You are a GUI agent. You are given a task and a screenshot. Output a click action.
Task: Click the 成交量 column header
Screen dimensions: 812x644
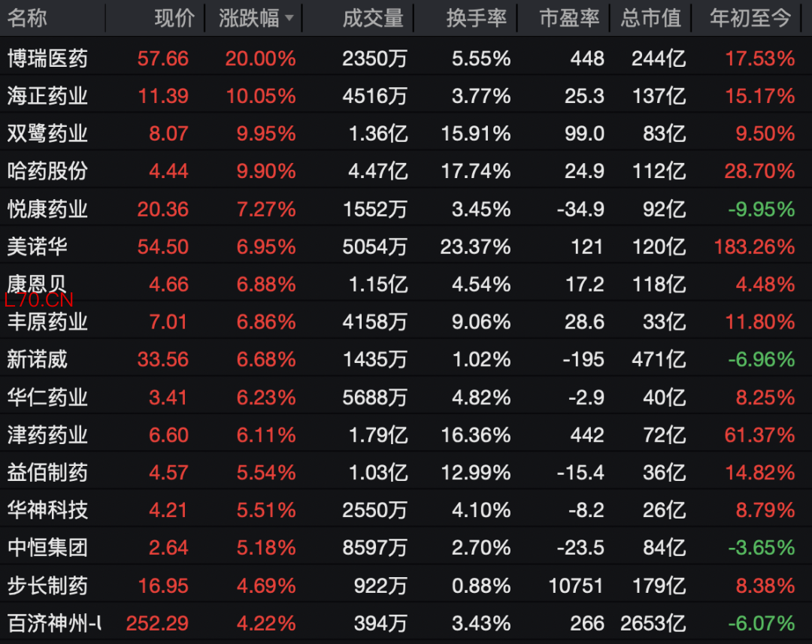click(x=373, y=19)
